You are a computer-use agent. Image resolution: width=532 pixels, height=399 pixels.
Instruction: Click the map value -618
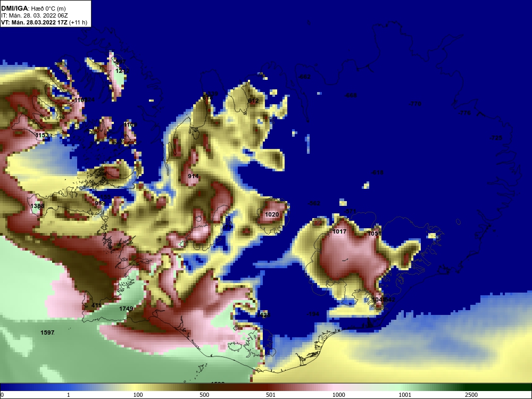[377, 172]
